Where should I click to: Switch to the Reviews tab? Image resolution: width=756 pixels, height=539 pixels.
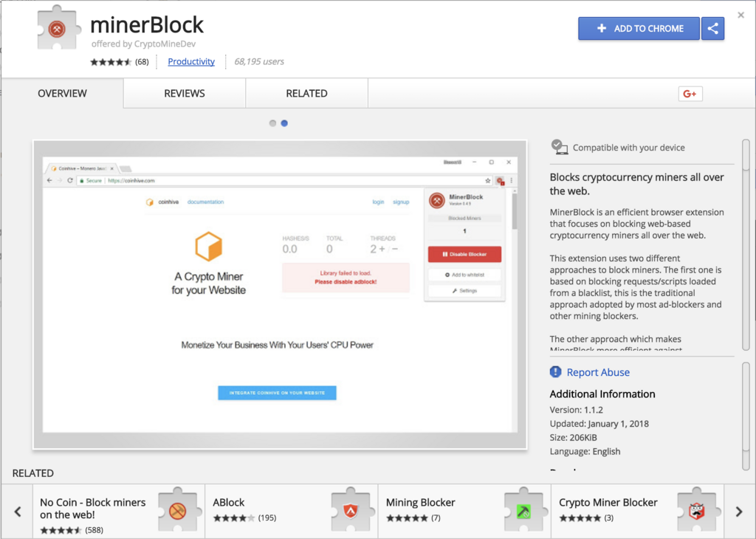184,93
